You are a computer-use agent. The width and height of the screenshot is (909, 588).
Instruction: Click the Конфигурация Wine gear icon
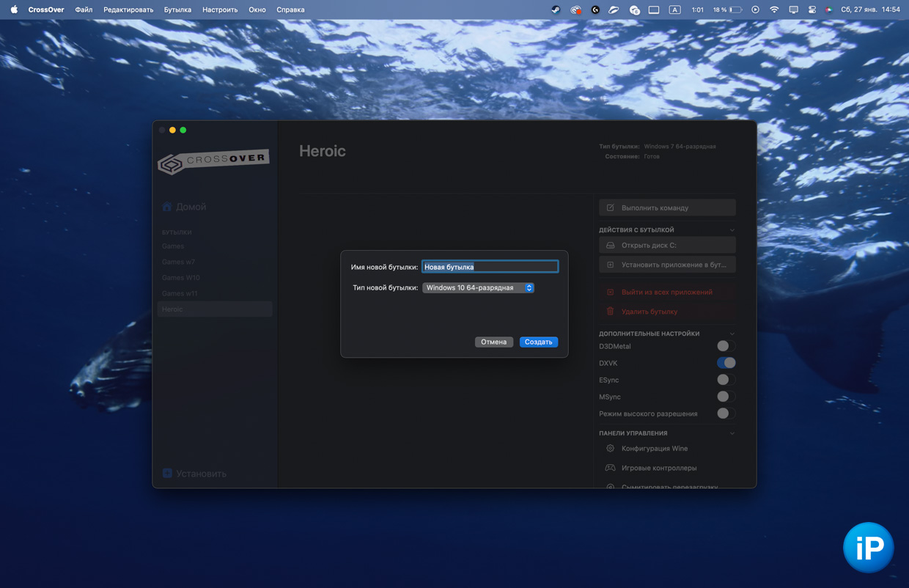pyautogui.click(x=610, y=449)
